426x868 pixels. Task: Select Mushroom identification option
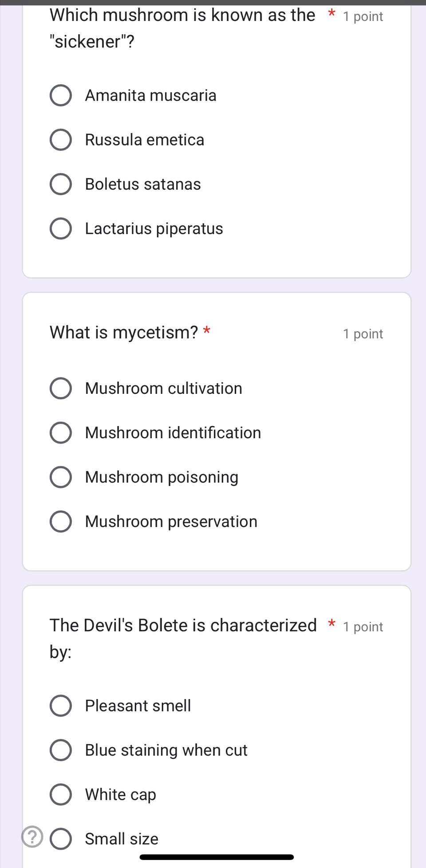point(61,432)
